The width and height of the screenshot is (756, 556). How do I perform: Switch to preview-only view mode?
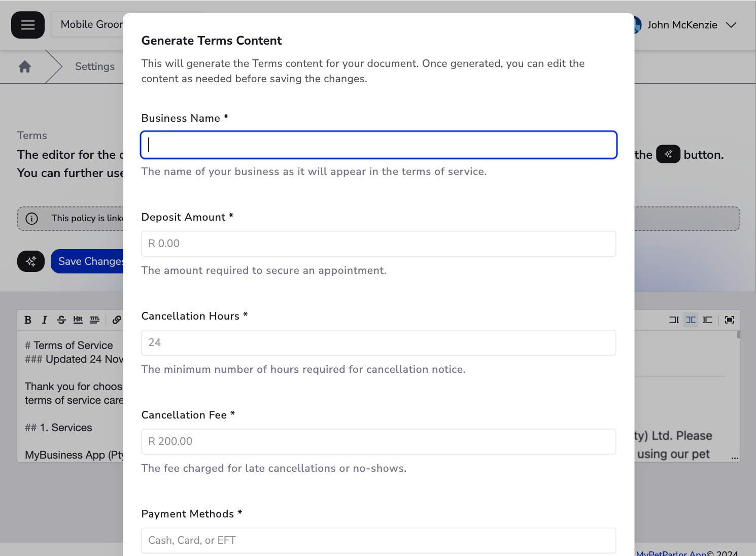click(x=707, y=320)
